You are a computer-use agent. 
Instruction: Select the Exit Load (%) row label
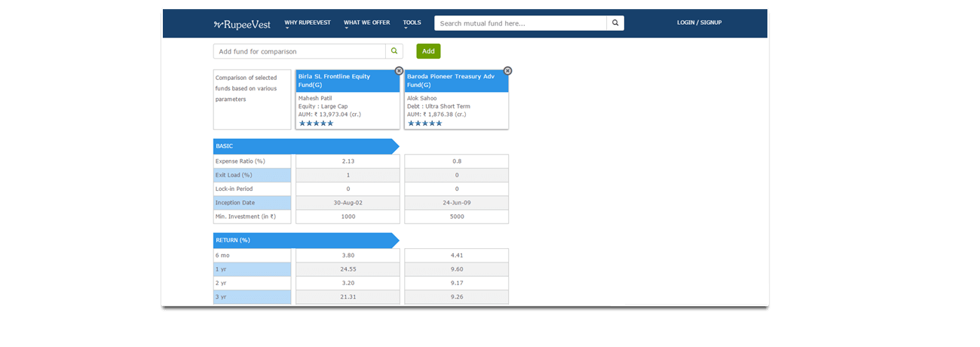pos(252,175)
